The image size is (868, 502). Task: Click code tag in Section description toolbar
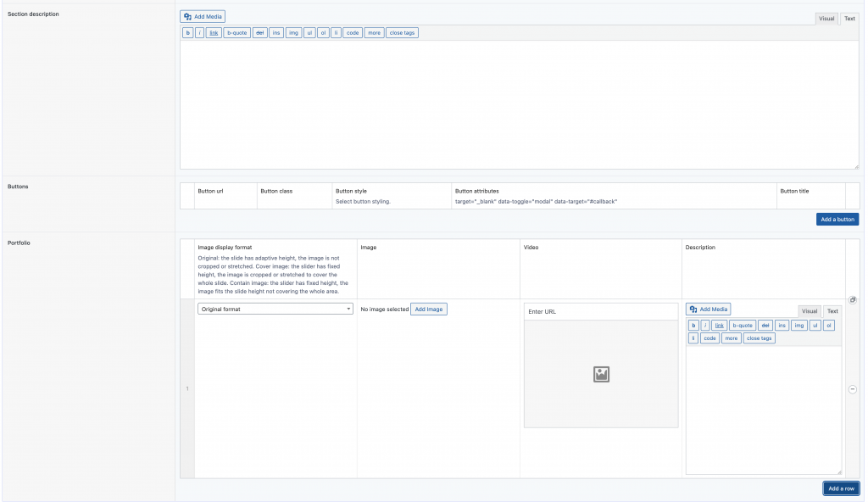(353, 33)
